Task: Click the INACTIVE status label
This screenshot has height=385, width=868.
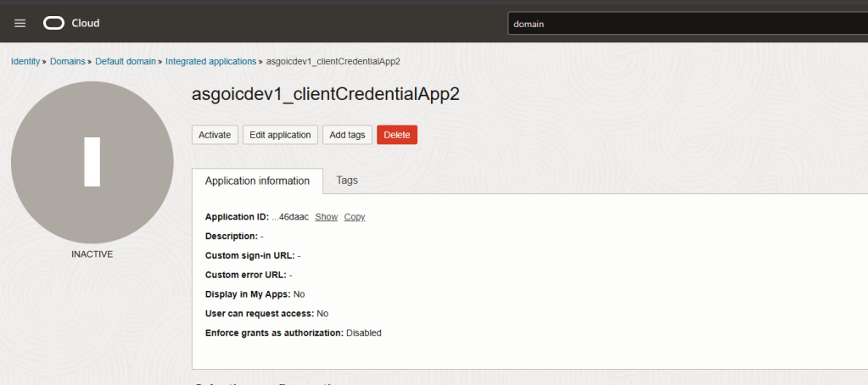Action: [92, 254]
